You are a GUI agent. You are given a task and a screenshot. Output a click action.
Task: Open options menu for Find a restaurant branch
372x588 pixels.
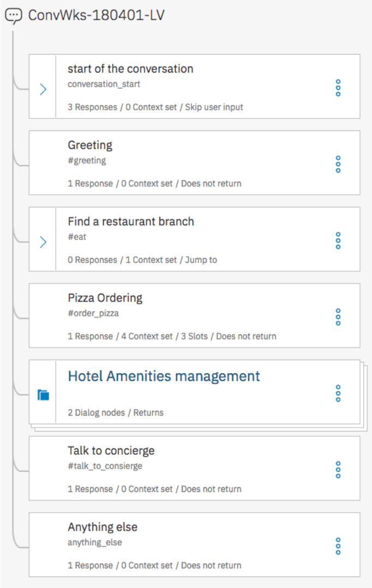point(338,241)
